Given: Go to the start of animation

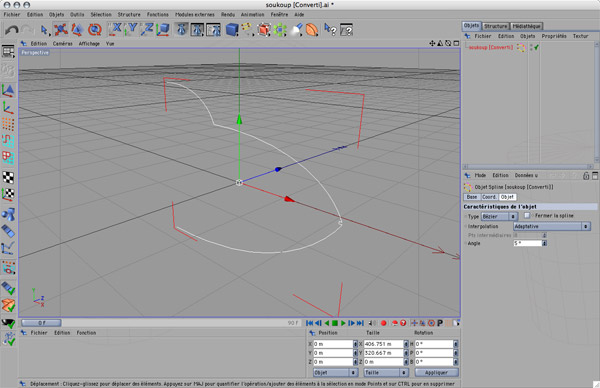Looking at the screenshot, I should (310, 323).
